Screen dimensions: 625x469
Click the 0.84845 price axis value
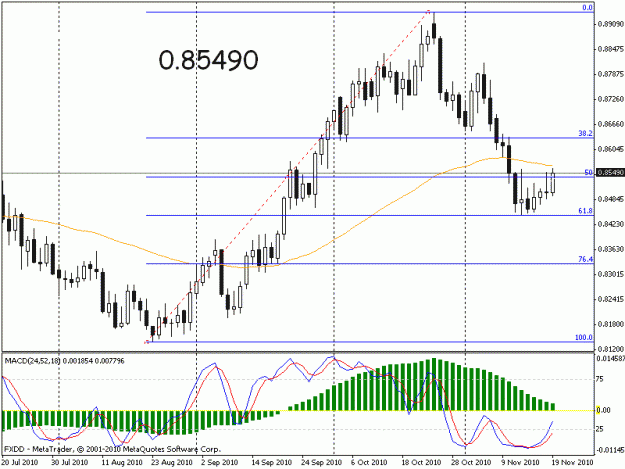(x=610, y=199)
